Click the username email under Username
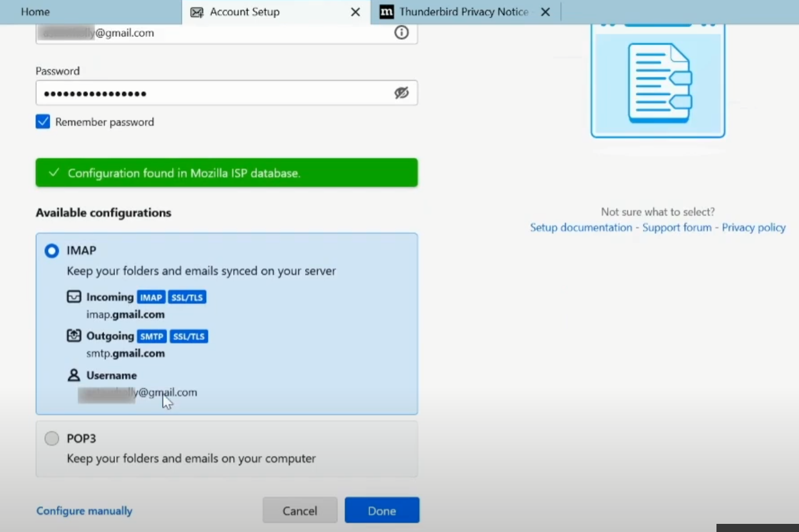The image size is (799, 532). (138, 393)
